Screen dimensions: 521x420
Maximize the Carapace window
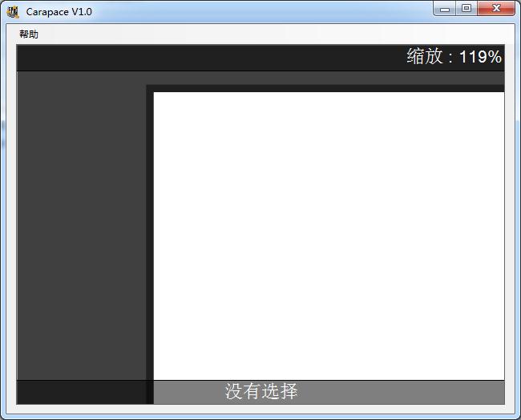(466, 8)
